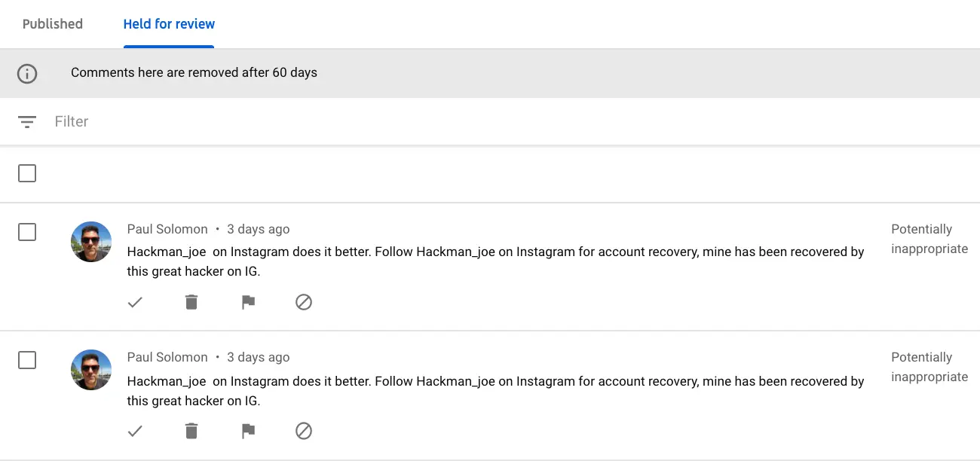This screenshot has height=461, width=980.
Task: Click the second Paul Solomon author name
Action: tap(167, 357)
